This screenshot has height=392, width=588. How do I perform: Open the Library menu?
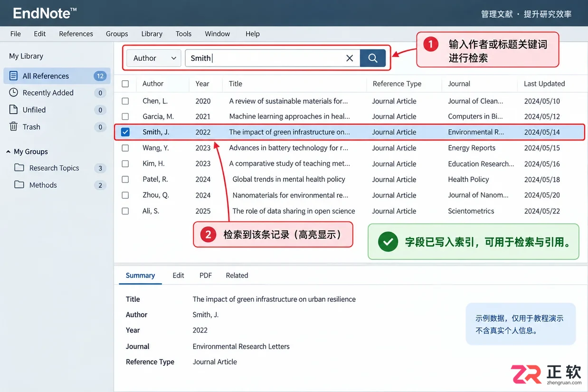coord(152,34)
